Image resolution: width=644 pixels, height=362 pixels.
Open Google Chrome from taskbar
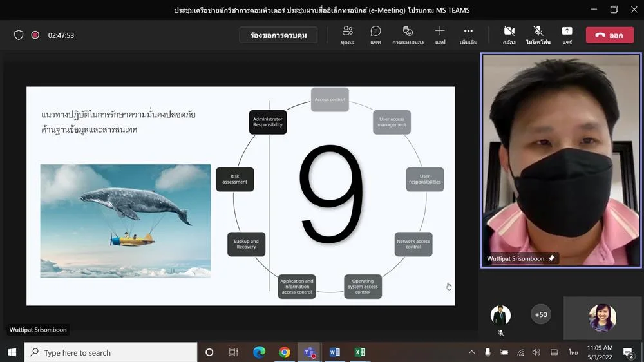click(x=284, y=352)
